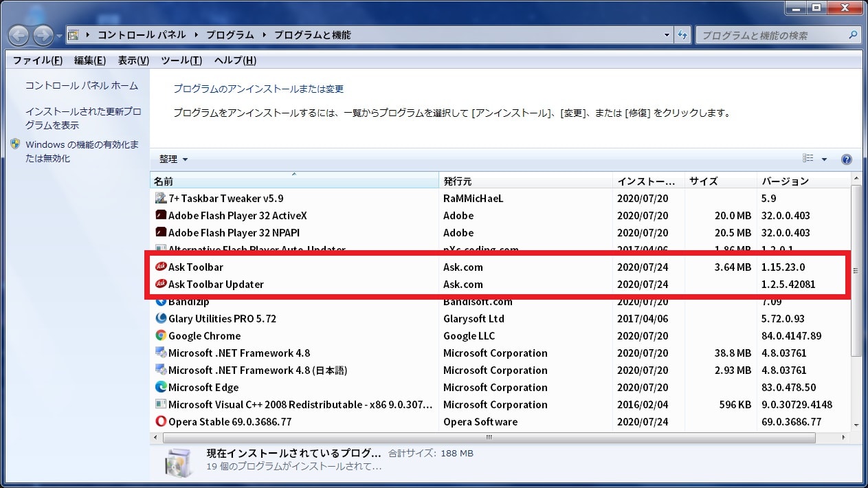868x488 pixels.
Task: Click the 596 KB size cell
Action: 735,404
